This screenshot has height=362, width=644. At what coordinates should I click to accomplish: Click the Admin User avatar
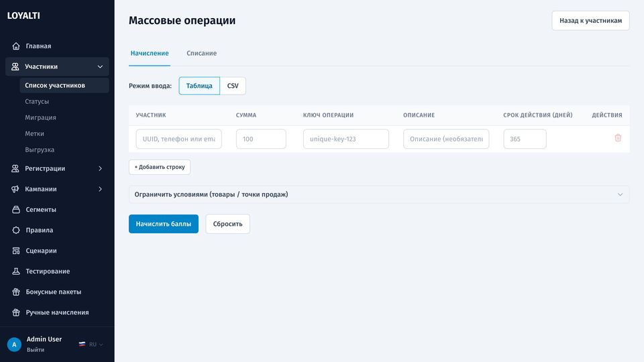[x=14, y=345]
